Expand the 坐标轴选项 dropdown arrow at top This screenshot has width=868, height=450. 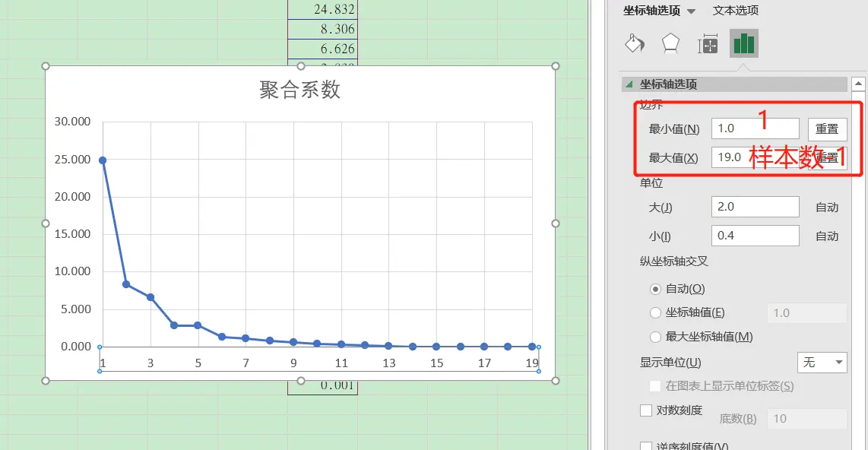[691, 11]
